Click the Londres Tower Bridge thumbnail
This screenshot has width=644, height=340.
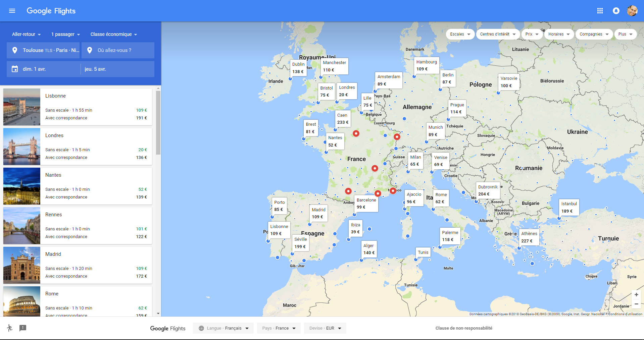click(22, 147)
